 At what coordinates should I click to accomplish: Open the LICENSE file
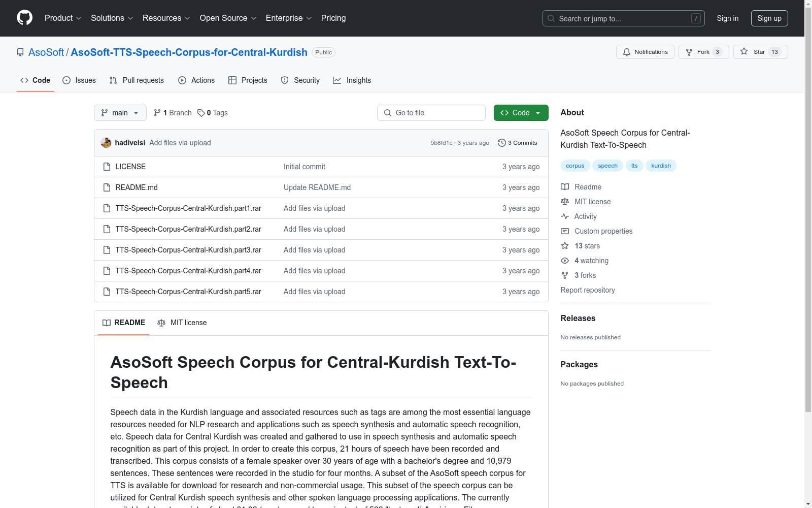click(x=130, y=167)
